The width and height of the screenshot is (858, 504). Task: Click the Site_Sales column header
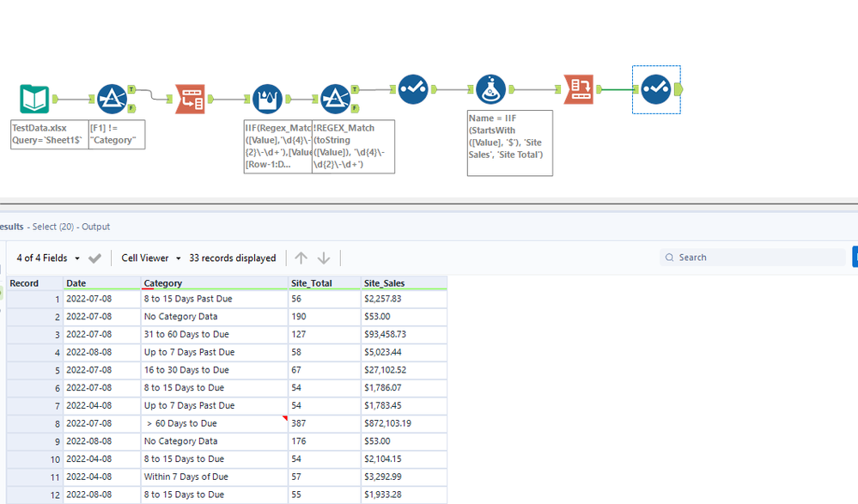click(404, 283)
